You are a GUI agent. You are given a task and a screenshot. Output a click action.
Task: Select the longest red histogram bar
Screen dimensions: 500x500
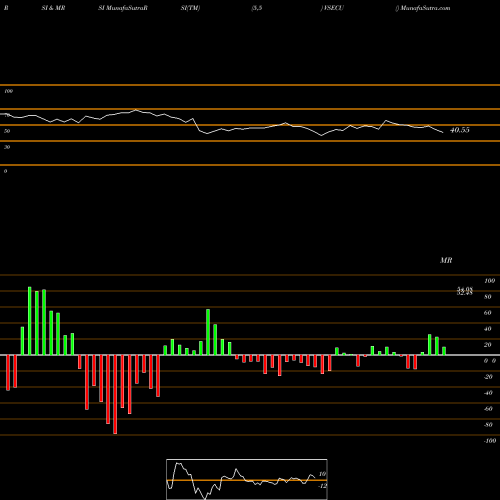[x=115, y=394]
